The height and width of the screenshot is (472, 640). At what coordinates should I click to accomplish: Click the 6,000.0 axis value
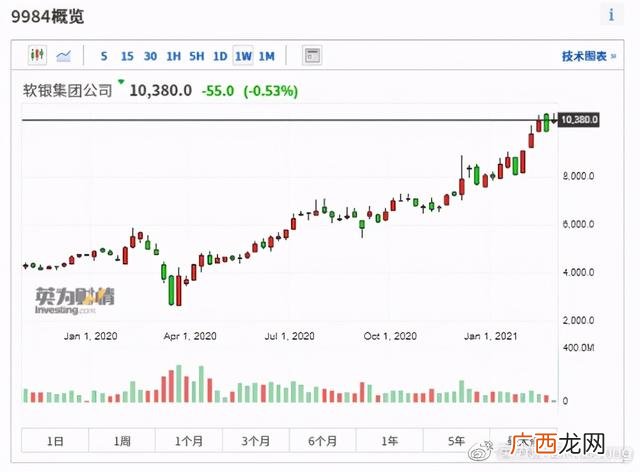click(x=578, y=224)
